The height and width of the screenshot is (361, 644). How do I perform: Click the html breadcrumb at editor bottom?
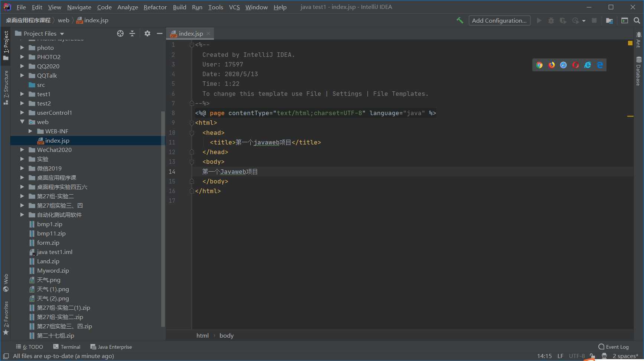202,335
